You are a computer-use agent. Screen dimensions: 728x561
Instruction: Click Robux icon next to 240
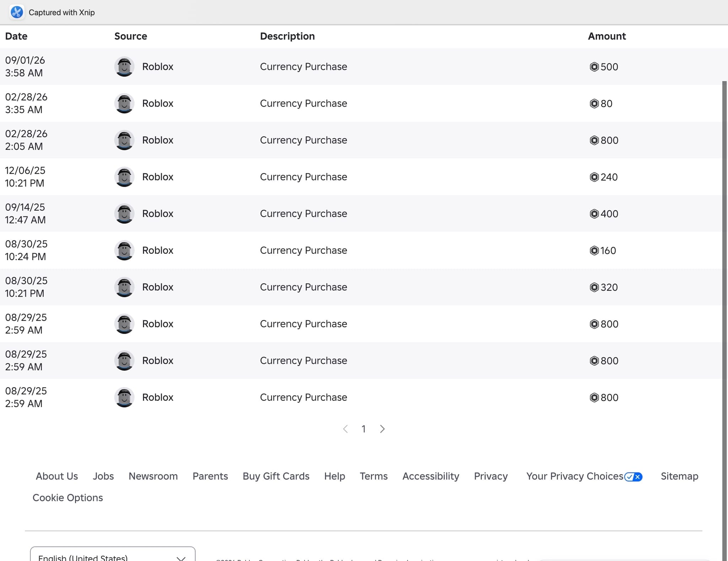594,177
